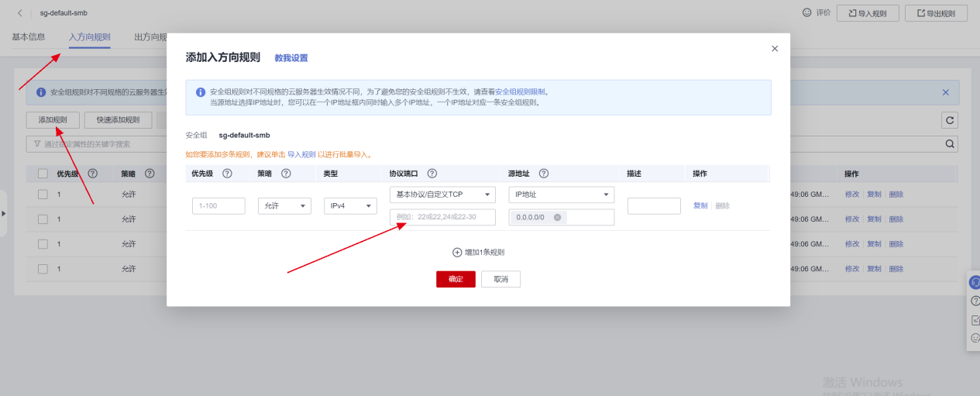Image resolution: width=980 pixels, height=396 pixels.
Task: Open the headset customer service icon
Action: coord(975,283)
